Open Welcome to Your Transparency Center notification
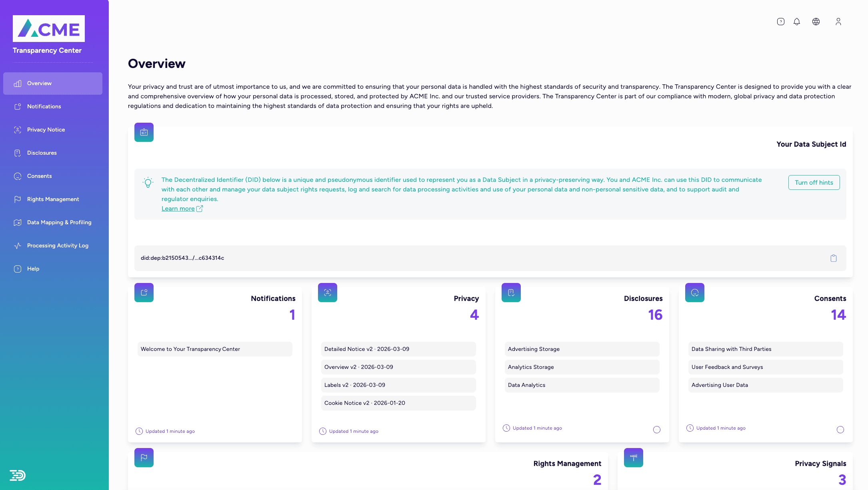 [x=215, y=349]
